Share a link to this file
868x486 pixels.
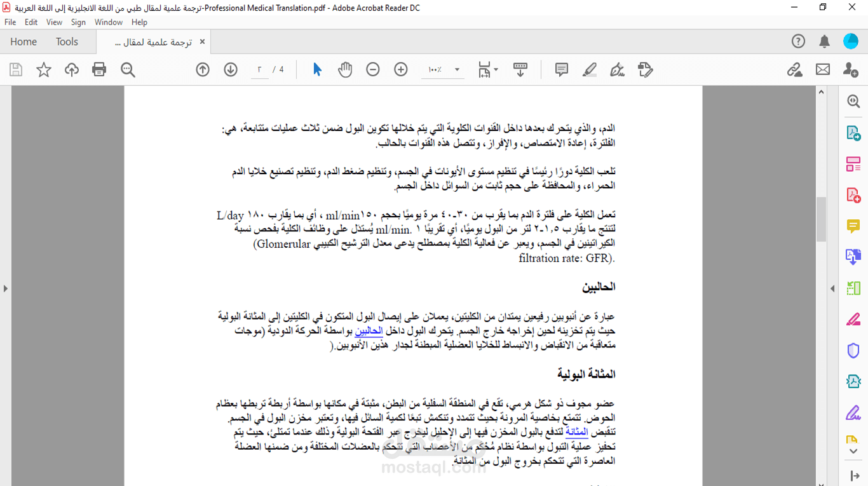(795, 70)
